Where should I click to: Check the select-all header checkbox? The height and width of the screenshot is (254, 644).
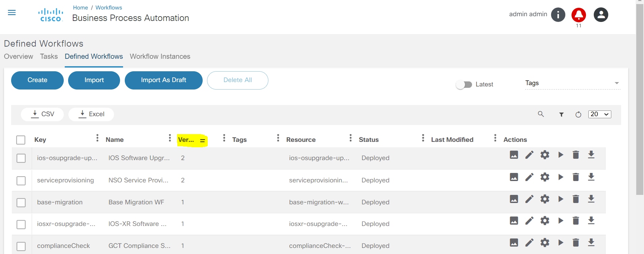[21, 140]
